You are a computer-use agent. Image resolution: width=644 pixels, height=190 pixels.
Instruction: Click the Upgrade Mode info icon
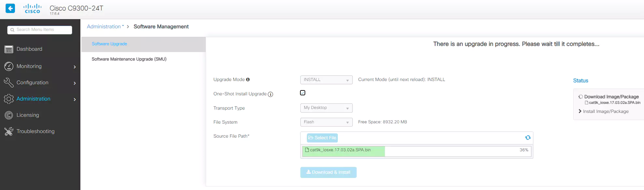[x=248, y=79]
